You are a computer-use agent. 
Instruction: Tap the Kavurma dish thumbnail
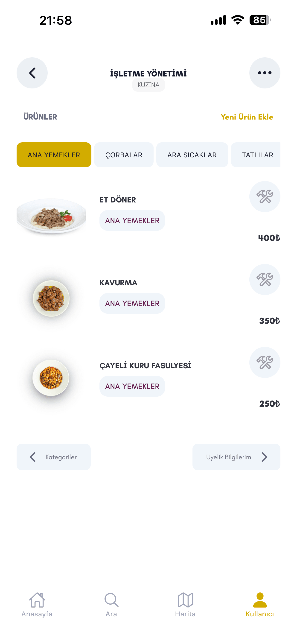(51, 298)
